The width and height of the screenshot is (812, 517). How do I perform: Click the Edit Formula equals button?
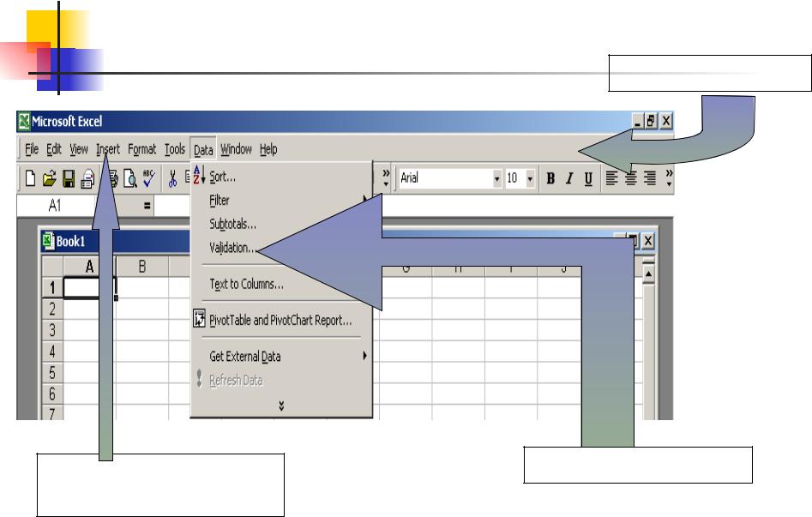[147, 206]
